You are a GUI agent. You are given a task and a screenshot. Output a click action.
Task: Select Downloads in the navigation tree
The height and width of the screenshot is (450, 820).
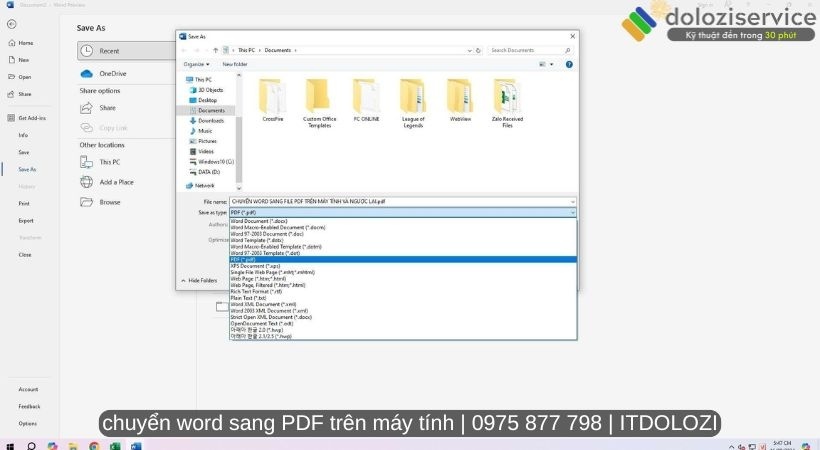coord(207,121)
